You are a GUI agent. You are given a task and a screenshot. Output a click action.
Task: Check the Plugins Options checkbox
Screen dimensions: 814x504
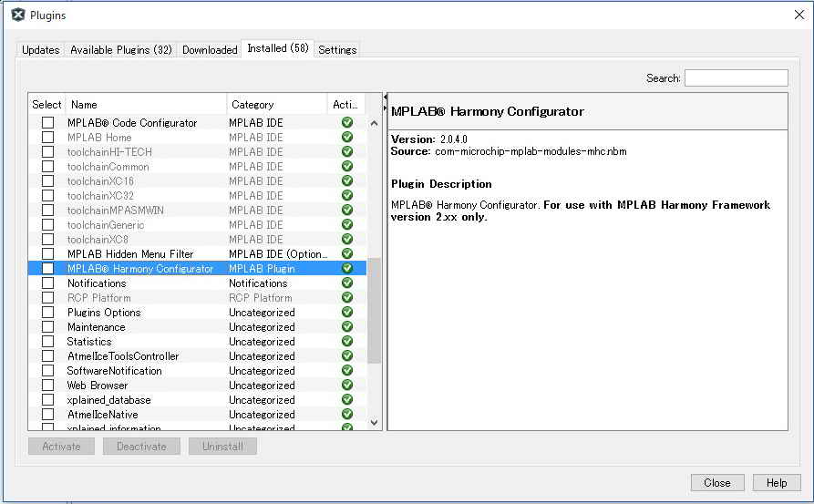tap(47, 312)
